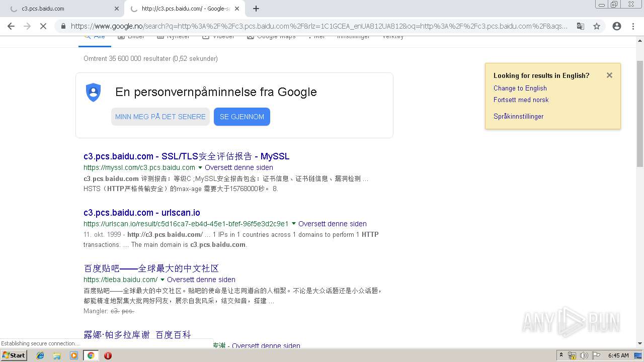This screenshot has width=644, height=362.
Task: Open the c3.pcs.baidu.com urlscan.io result
Action: [x=142, y=213]
